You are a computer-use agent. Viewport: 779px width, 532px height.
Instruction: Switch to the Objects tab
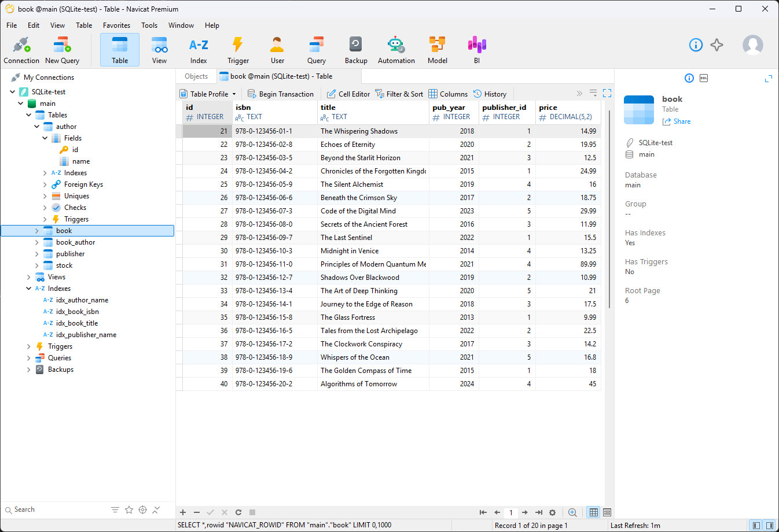pyautogui.click(x=196, y=76)
